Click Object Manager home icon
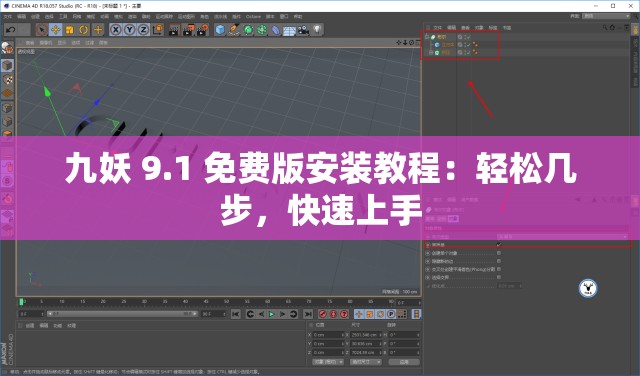This screenshot has width=640, height=376. [x=612, y=27]
